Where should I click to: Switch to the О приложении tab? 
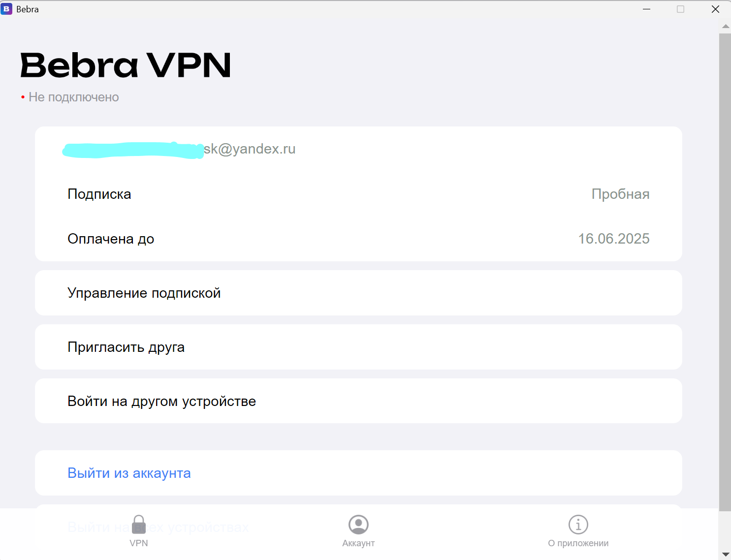coord(577,533)
